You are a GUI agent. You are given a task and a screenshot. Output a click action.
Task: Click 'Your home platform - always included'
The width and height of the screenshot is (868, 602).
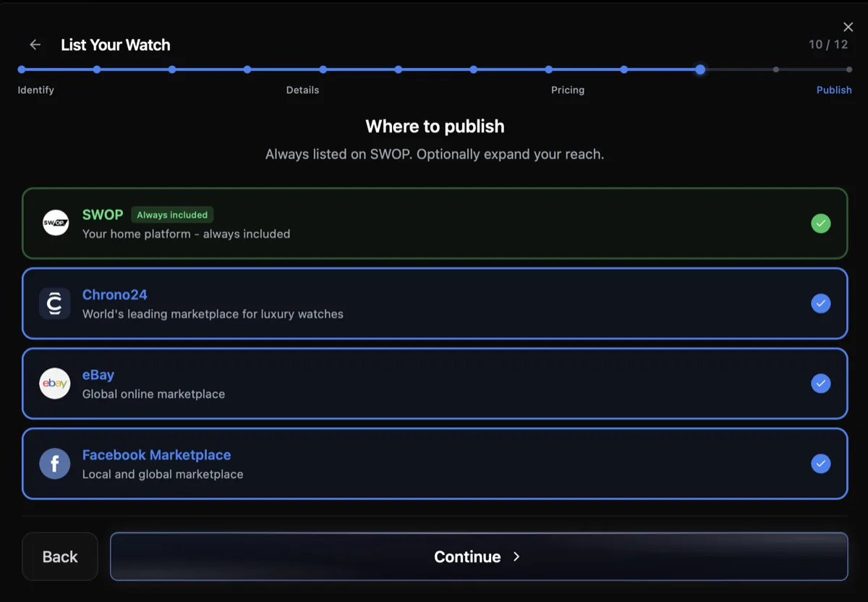[186, 234]
